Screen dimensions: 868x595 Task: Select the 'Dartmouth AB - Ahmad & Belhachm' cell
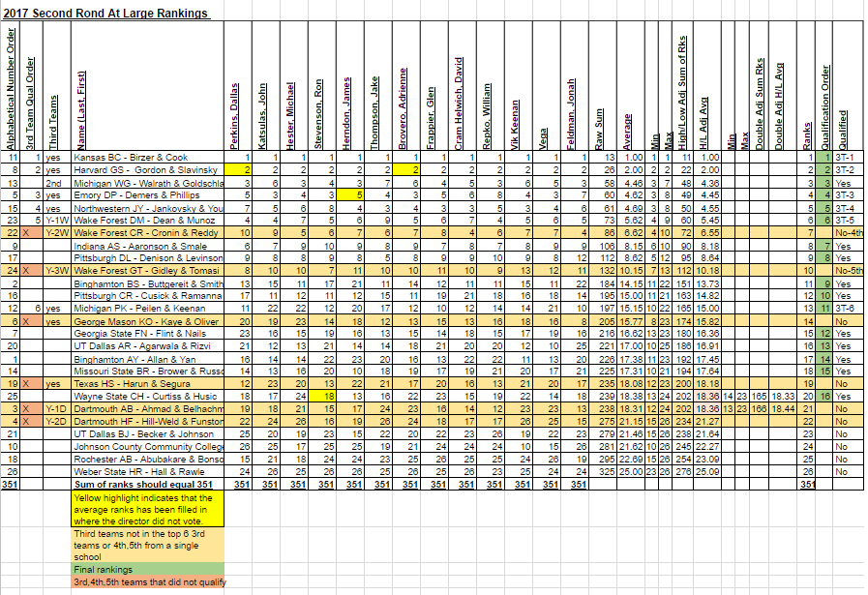[147, 408]
